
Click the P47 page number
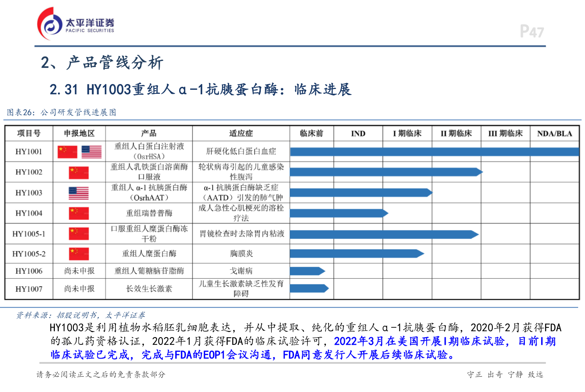pos(531,31)
